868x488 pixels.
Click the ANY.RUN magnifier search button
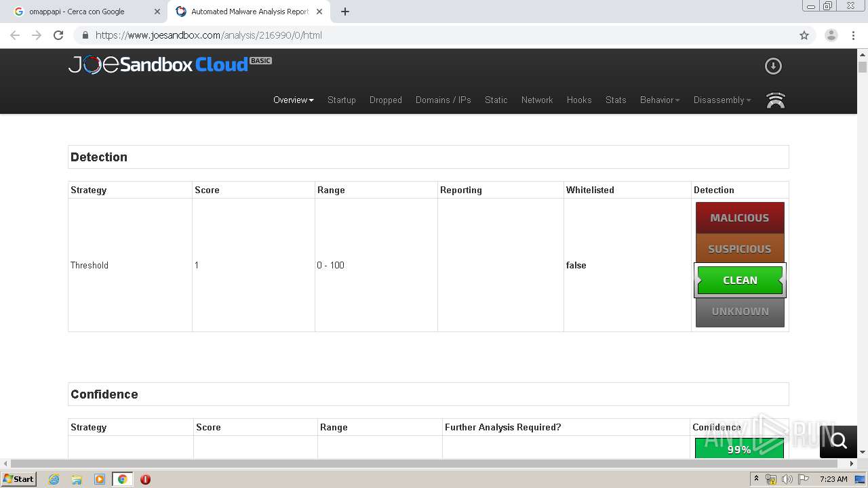click(x=839, y=441)
